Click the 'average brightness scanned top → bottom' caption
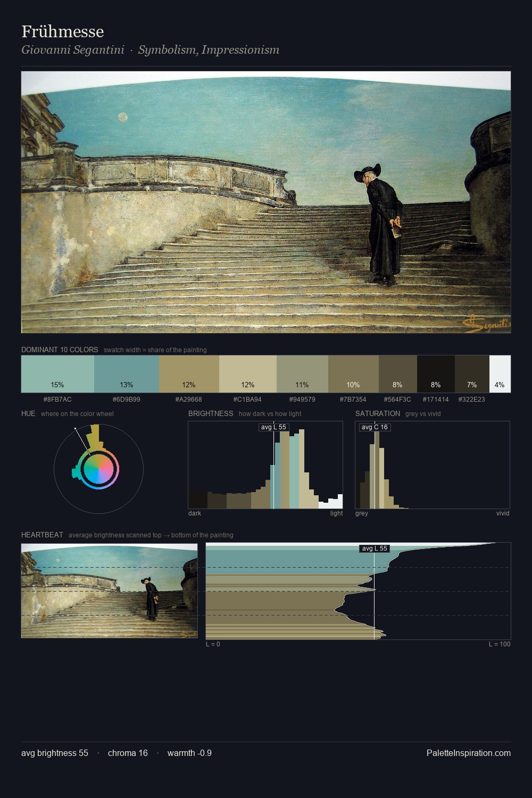 point(151,535)
